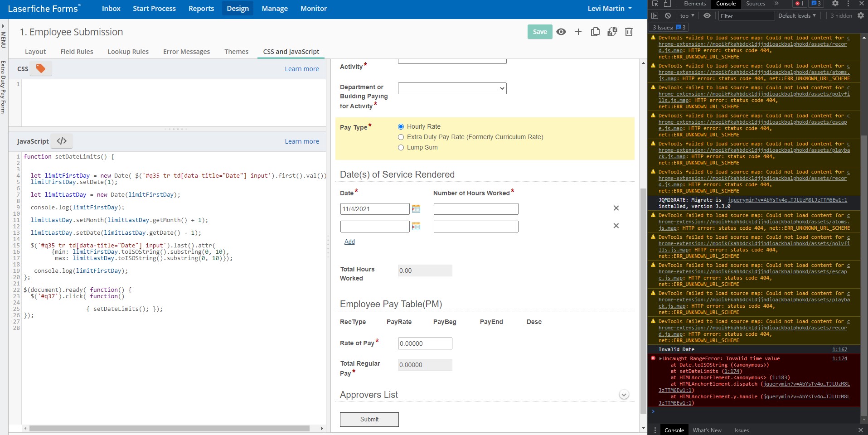Open calendar picker beside 11/4/2021 date

point(416,208)
